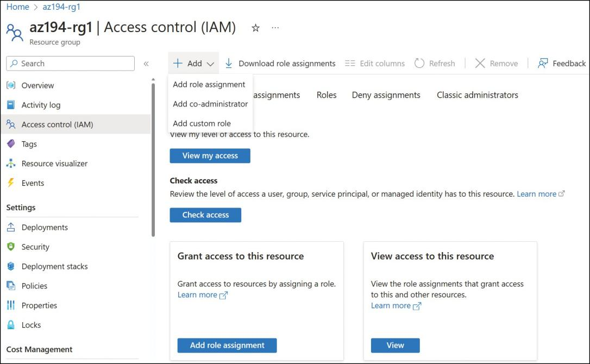Click the Events lightning bolt icon

tap(11, 183)
